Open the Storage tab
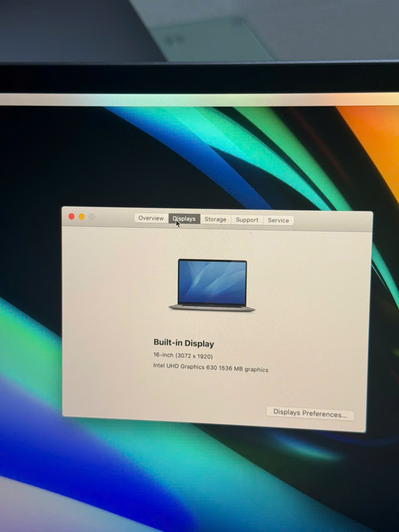399x532 pixels. [215, 219]
